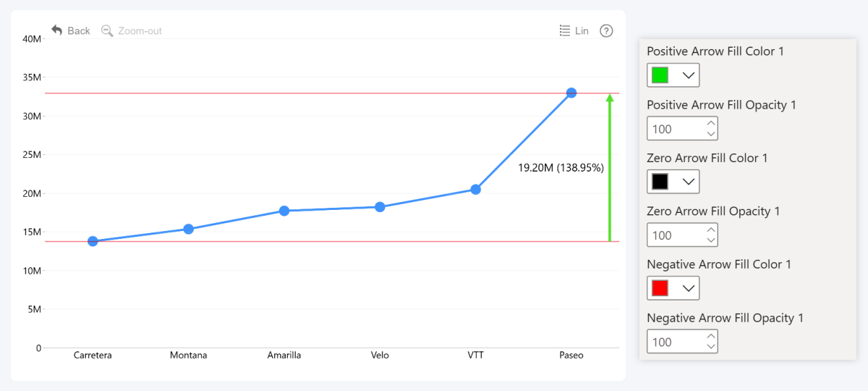Click the red Negative Arrow color swatch
Image resolution: width=868 pixels, height=391 pixels.
660,288
